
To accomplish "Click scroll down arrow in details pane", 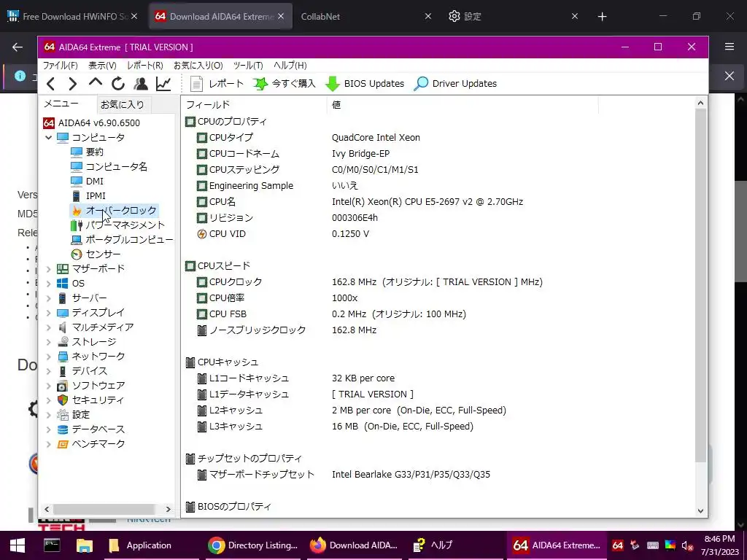I will (700, 511).
